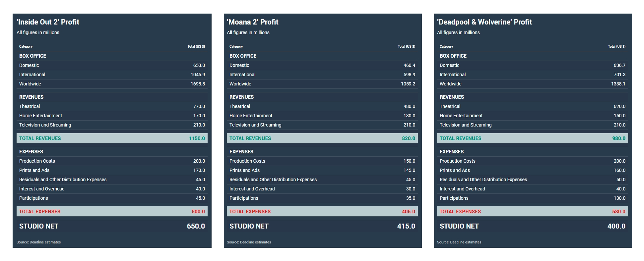Click Deadpool & Wolverine Worldwide value 1338.1
The image size is (644, 261).
[618, 84]
